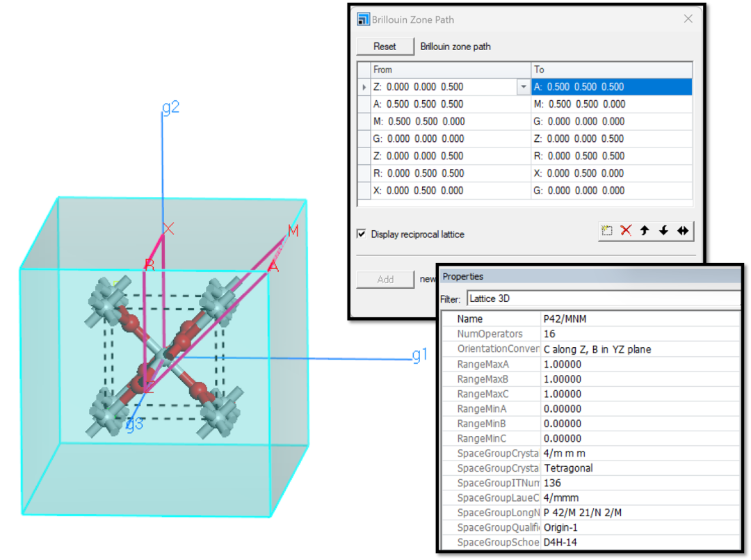Select SpaceGroupLaueClass value 4/mmm
This screenshot has width=751, height=560.
coord(640,497)
